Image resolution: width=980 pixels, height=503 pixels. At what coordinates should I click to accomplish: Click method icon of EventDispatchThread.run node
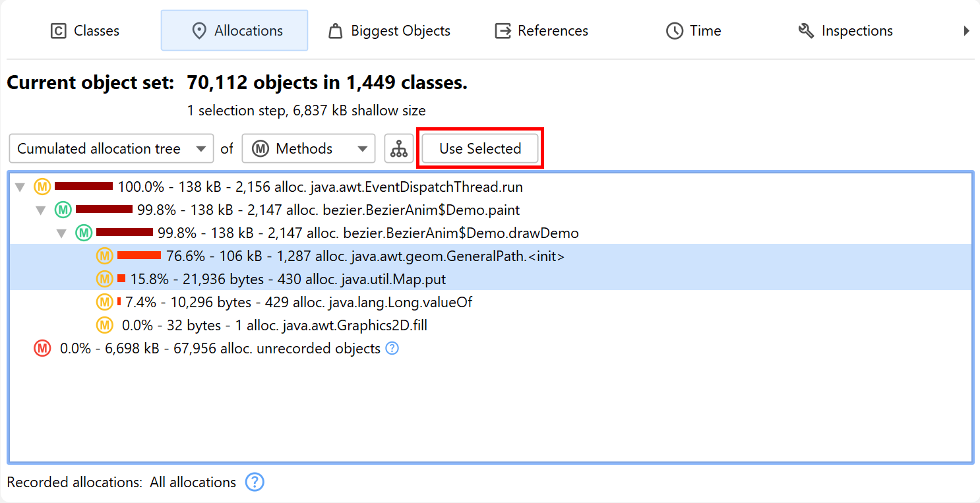pos(42,187)
